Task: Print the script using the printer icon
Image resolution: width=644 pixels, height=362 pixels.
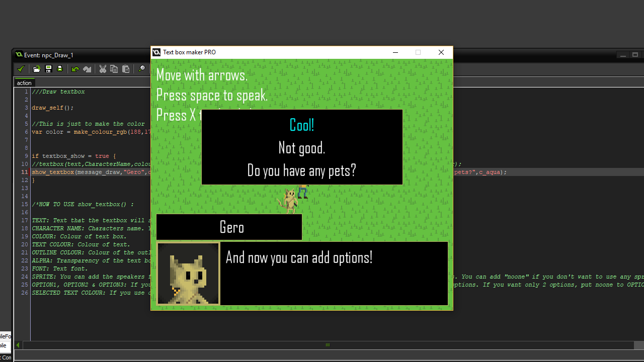Action: tap(60, 69)
